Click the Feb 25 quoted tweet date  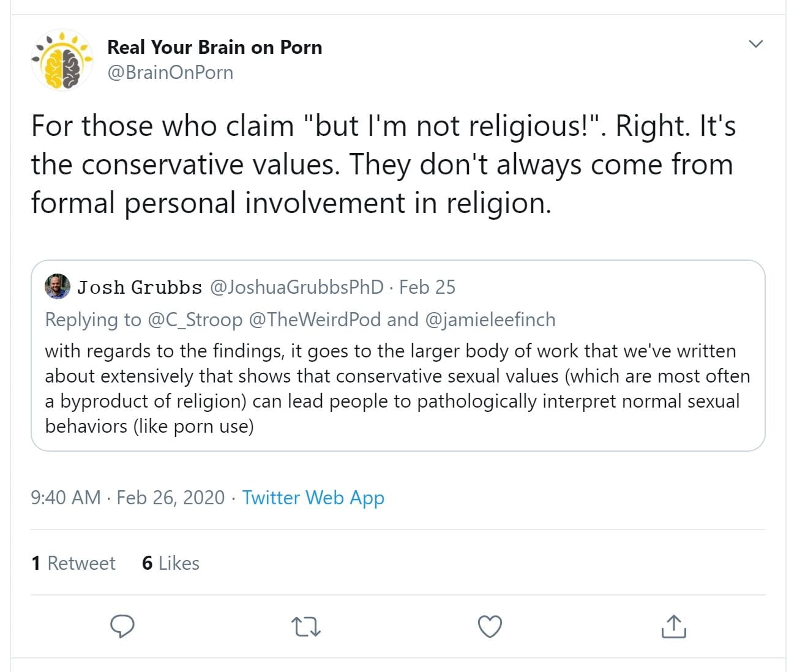click(x=427, y=287)
